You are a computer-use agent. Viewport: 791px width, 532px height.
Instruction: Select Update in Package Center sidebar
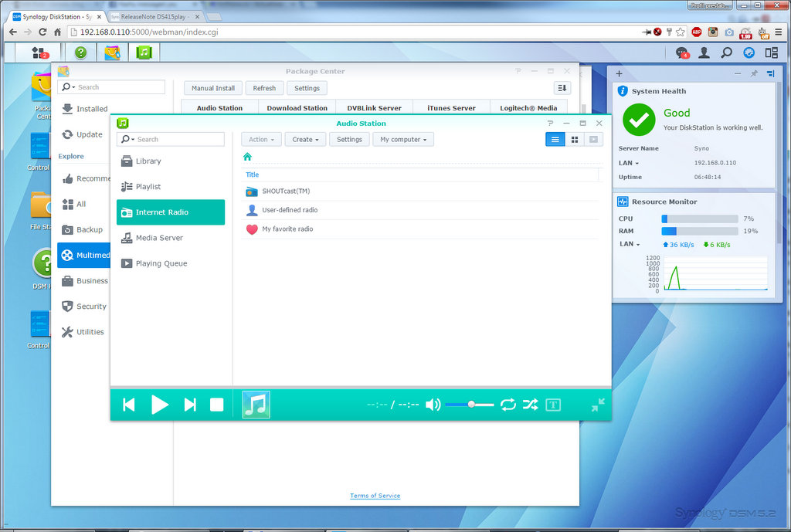click(83, 134)
